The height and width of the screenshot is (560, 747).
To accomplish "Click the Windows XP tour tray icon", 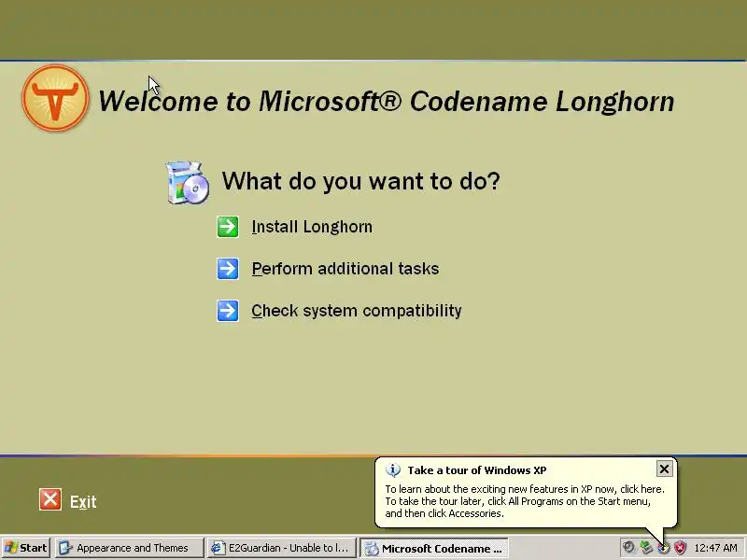I will click(x=663, y=548).
